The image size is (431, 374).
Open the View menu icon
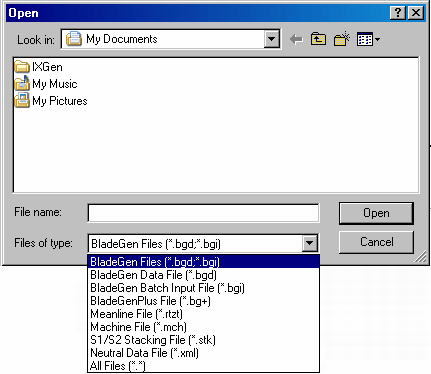tap(368, 39)
